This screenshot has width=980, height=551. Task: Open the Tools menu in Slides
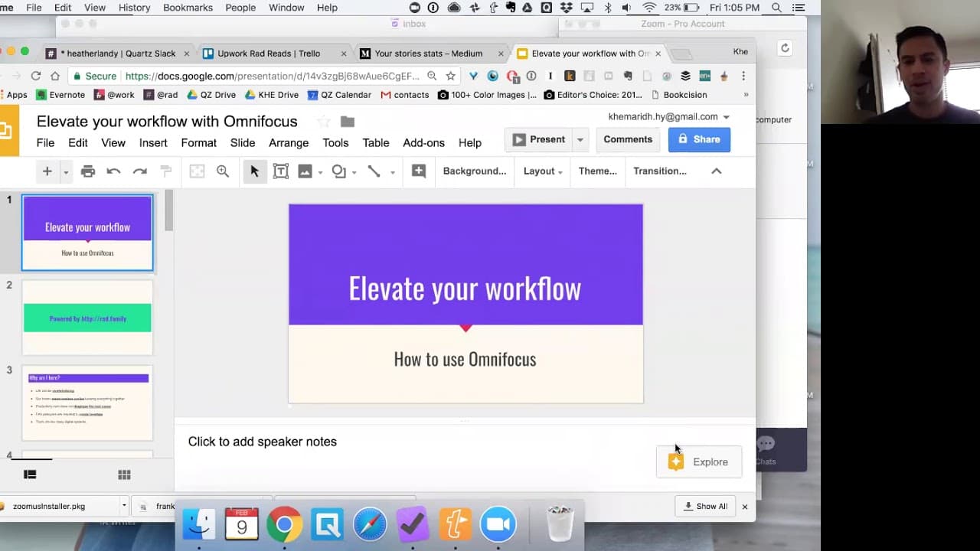[335, 143]
